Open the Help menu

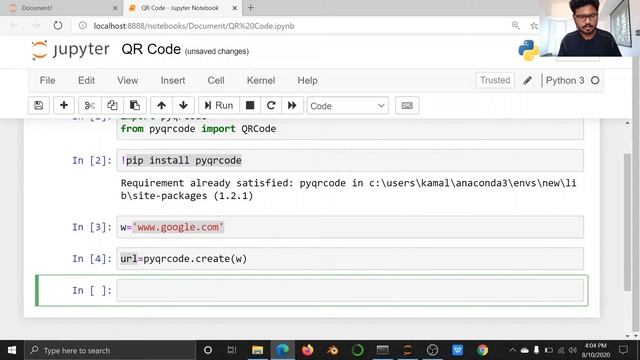307,80
